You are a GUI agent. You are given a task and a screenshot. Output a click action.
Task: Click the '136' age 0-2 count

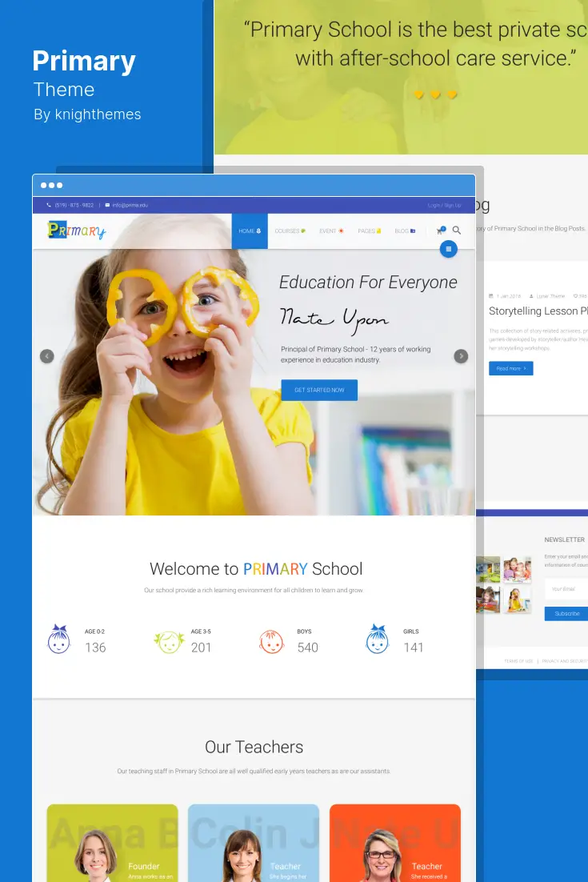point(95,647)
